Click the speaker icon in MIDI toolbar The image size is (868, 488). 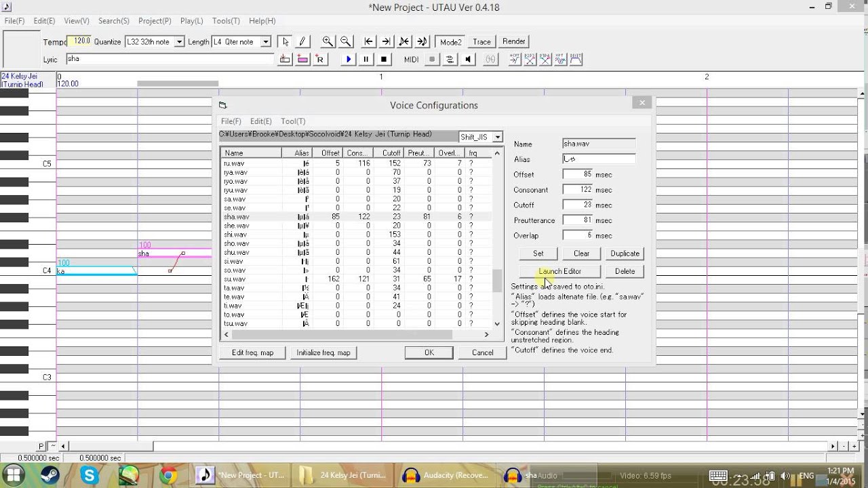(467, 60)
